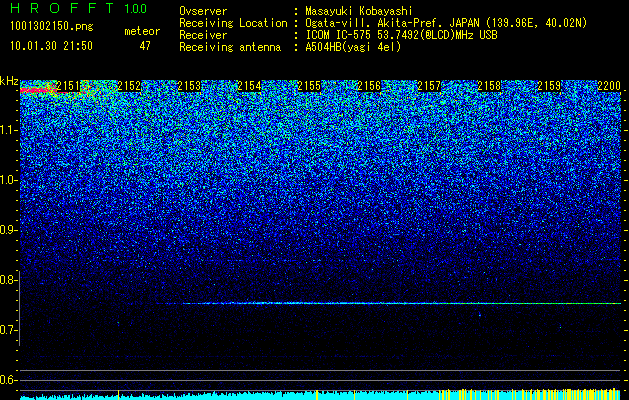Select the filename 1001302150.png
The height and width of the screenshot is (400, 629).
[52, 26]
